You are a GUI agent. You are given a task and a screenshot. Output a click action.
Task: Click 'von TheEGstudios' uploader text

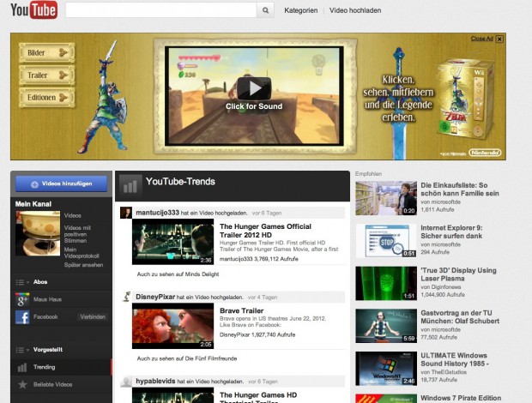[x=444, y=372]
